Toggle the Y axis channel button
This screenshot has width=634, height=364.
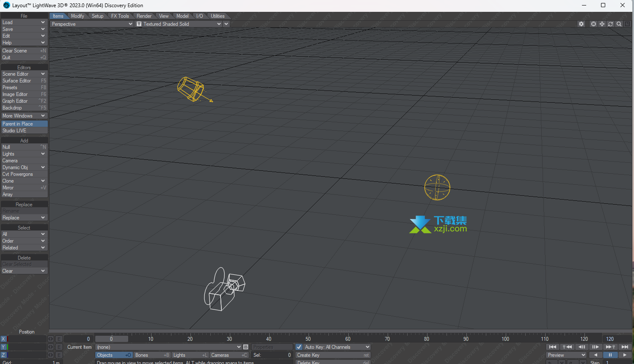pyautogui.click(x=3, y=347)
